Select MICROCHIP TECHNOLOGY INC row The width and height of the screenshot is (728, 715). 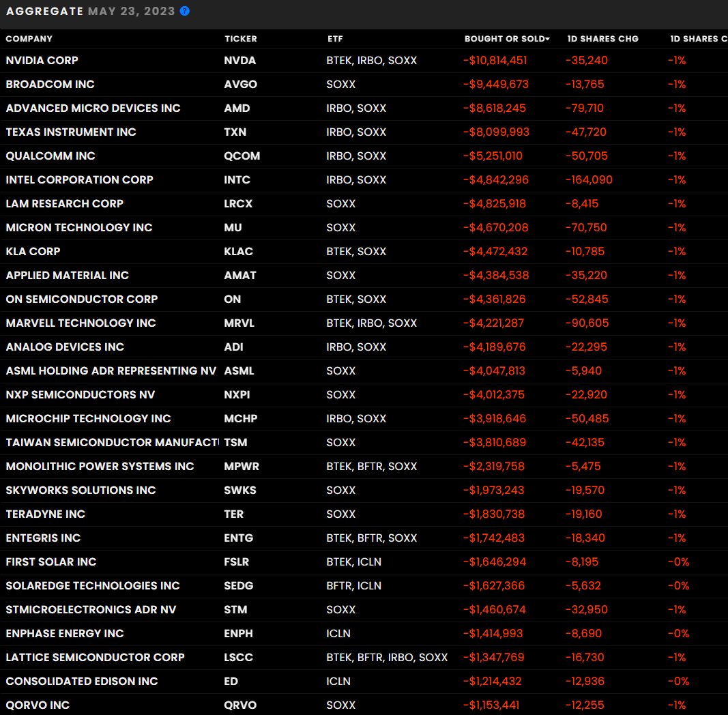[88, 418]
